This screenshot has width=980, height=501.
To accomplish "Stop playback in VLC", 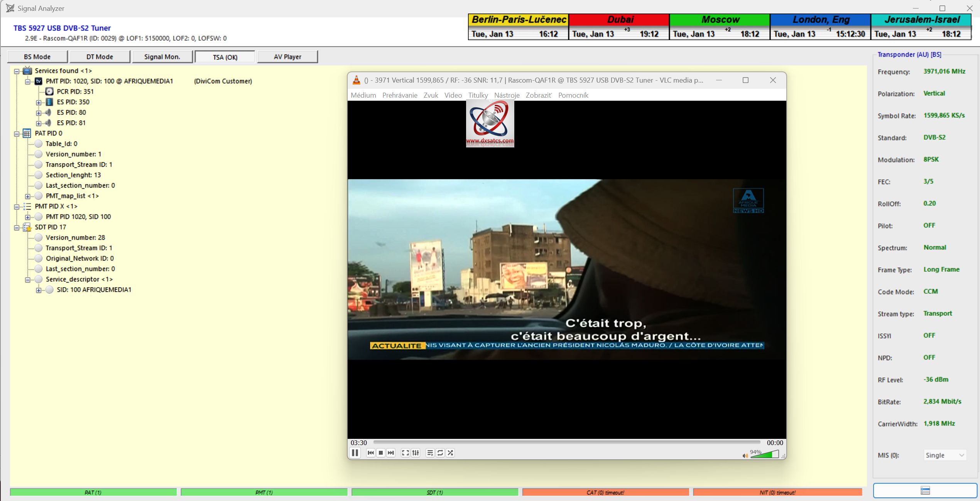I will (381, 453).
